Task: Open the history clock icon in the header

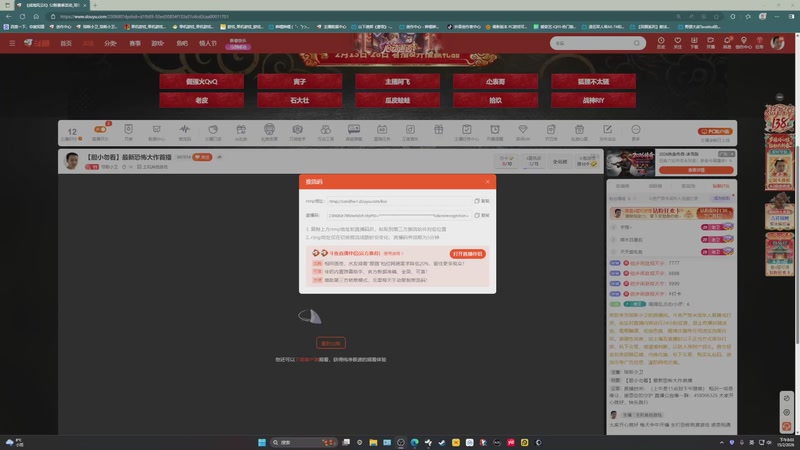Action: pyautogui.click(x=661, y=42)
